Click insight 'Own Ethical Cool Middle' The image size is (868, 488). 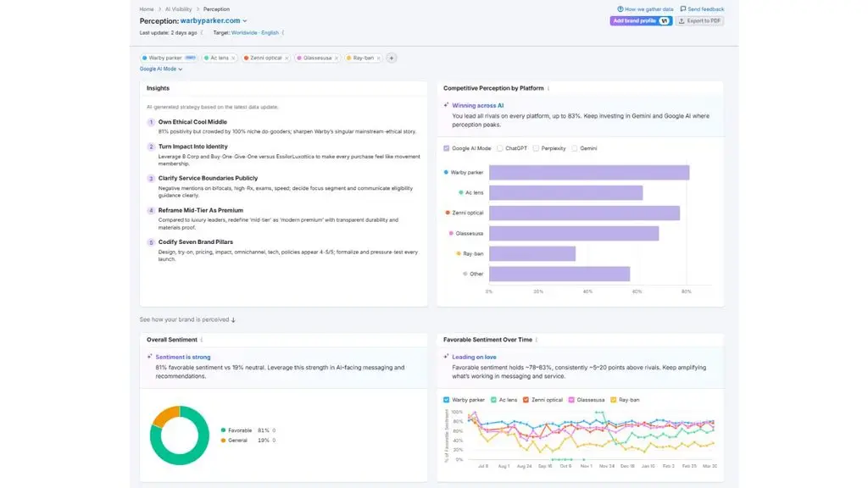(x=192, y=122)
